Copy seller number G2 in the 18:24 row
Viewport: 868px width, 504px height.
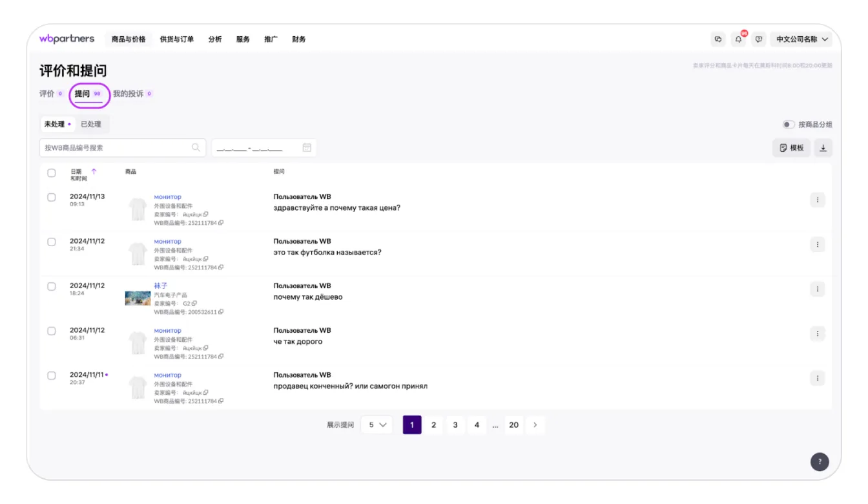(x=194, y=303)
